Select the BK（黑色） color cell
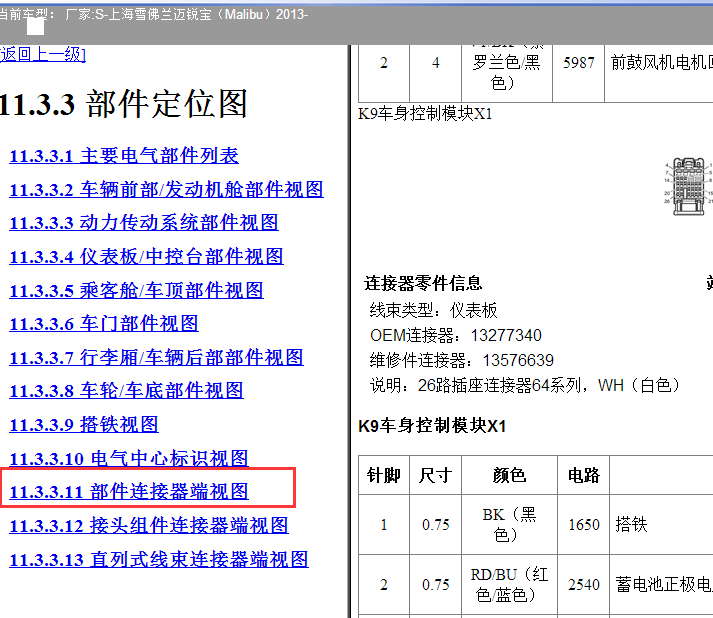 (x=509, y=524)
